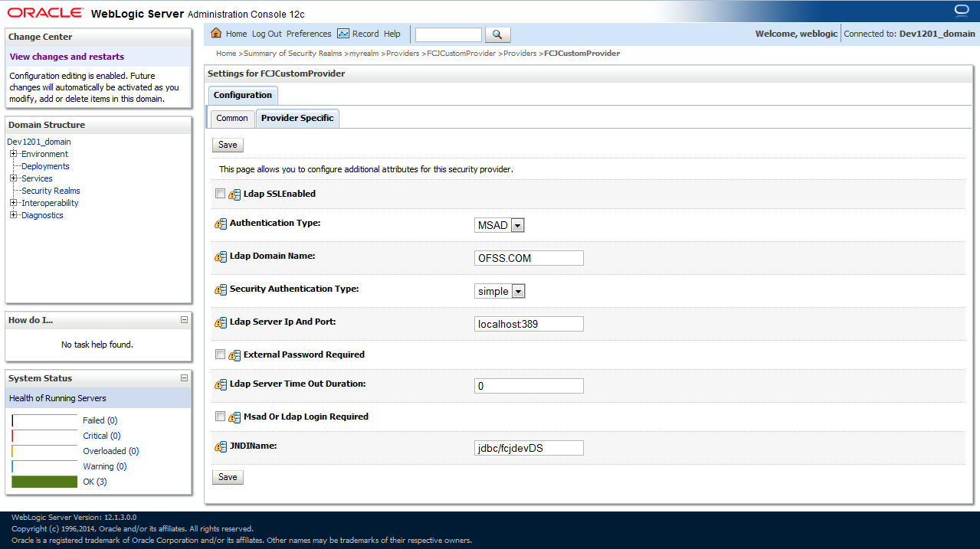The width and height of the screenshot is (980, 549).
Task: Click into the toolbar search field
Action: 448,34
